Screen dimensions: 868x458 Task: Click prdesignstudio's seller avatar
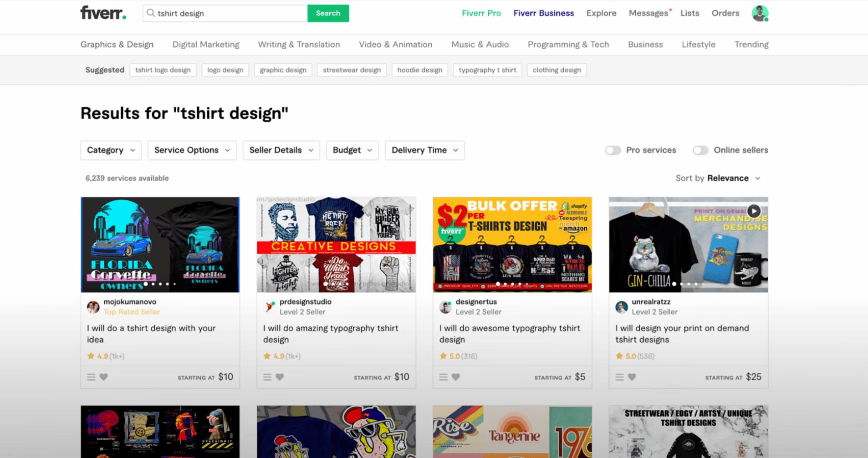point(270,307)
